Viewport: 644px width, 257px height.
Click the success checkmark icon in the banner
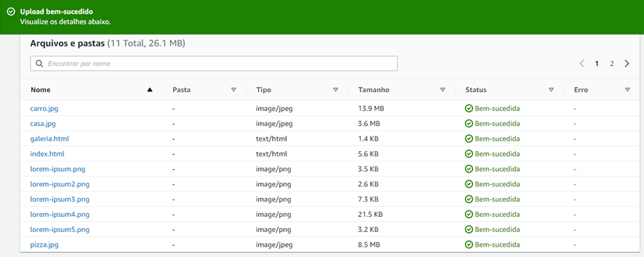pyautogui.click(x=11, y=12)
